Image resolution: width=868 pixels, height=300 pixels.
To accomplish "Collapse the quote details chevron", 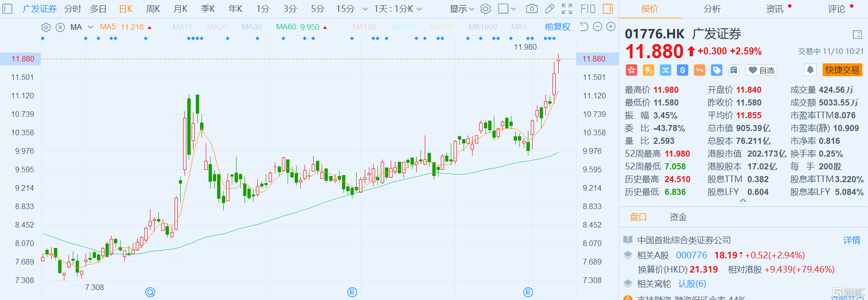I will point(743,201).
